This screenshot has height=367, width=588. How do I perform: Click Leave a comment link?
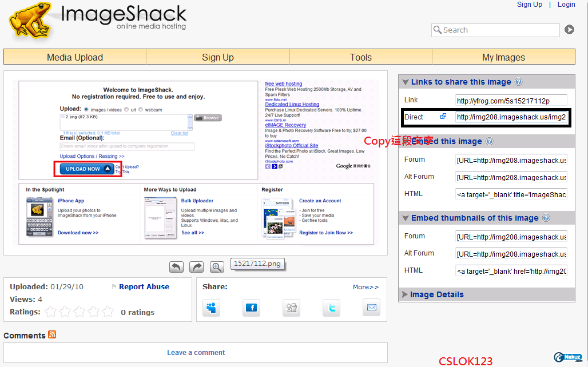point(196,352)
